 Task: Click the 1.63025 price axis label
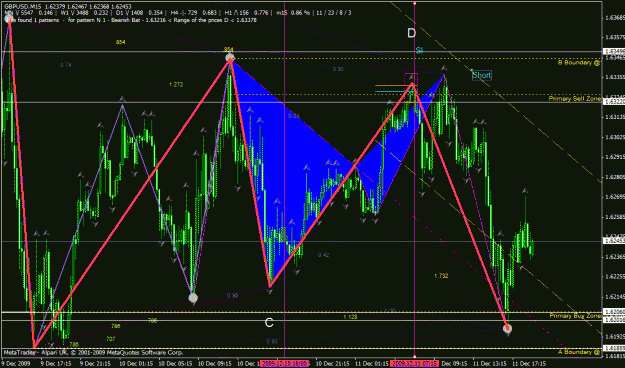point(614,137)
